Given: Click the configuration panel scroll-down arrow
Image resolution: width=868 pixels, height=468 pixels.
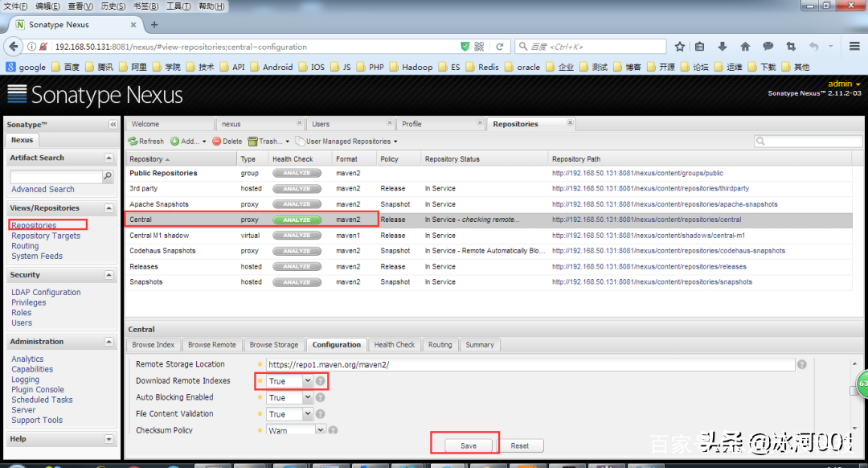Looking at the screenshot, I should click(x=854, y=428).
